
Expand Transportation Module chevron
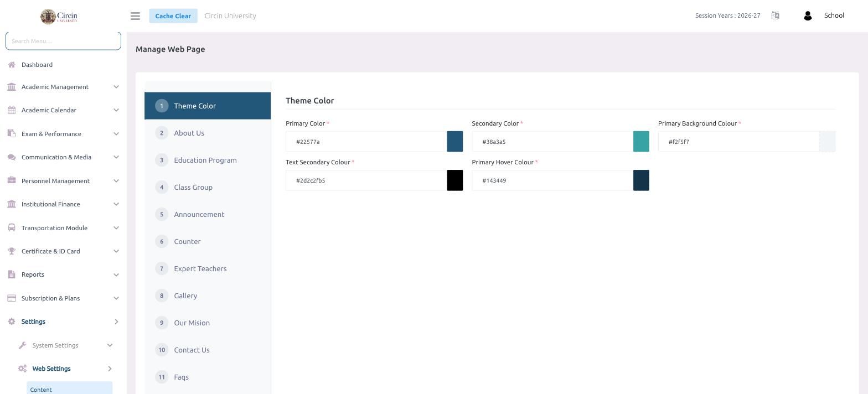click(x=116, y=228)
